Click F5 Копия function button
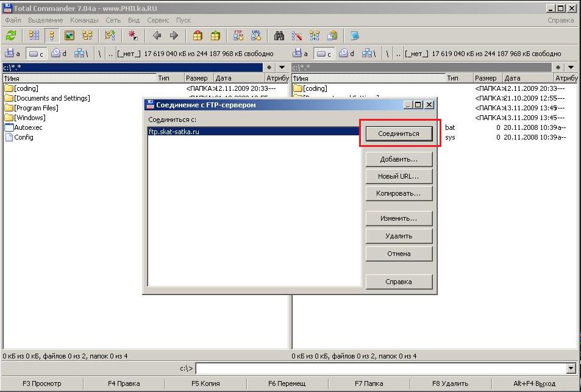The height and width of the screenshot is (392, 581). [x=205, y=383]
